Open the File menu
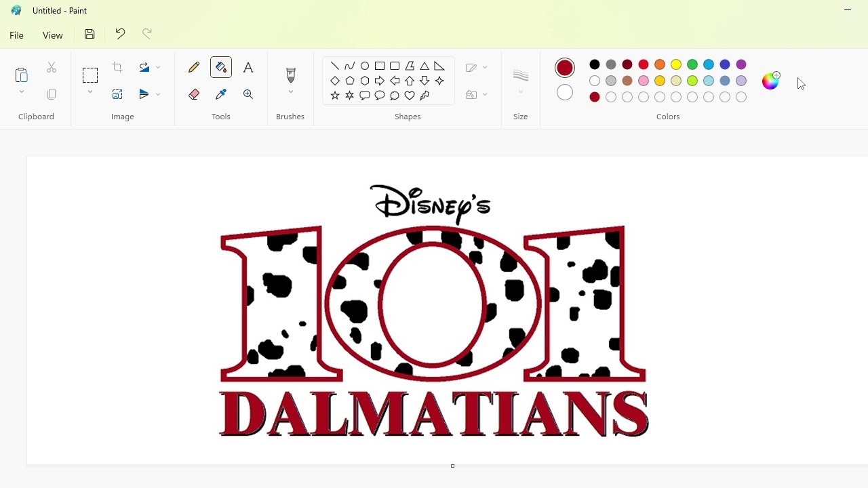This screenshot has width=868, height=488. [17, 35]
